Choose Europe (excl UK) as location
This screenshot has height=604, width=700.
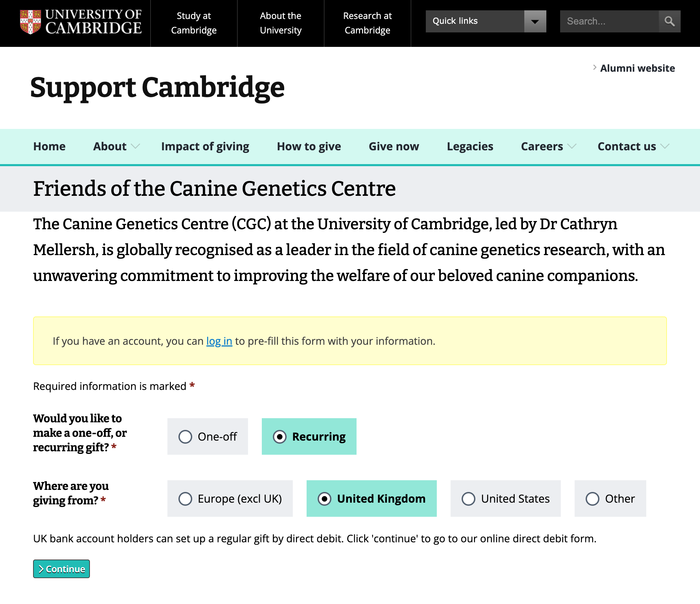[x=185, y=499]
